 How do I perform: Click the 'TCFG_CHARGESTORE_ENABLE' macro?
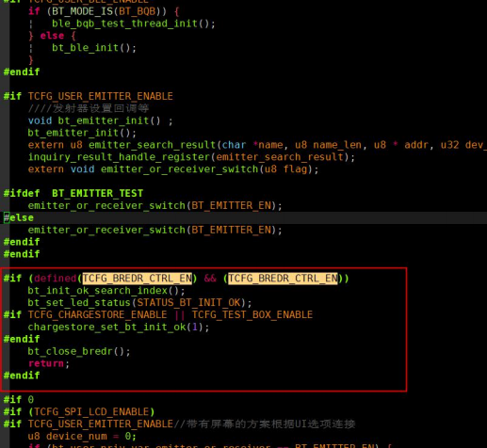(x=97, y=314)
